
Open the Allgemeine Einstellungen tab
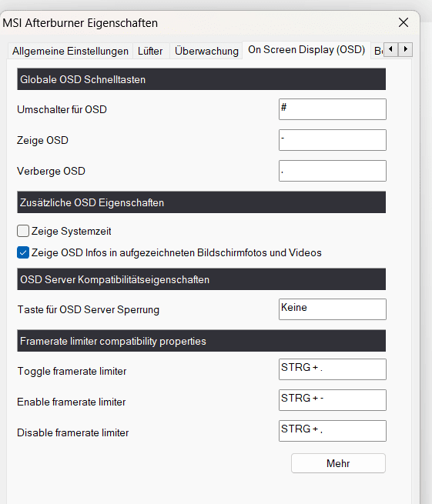pyautogui.click(x=70, y=51)
